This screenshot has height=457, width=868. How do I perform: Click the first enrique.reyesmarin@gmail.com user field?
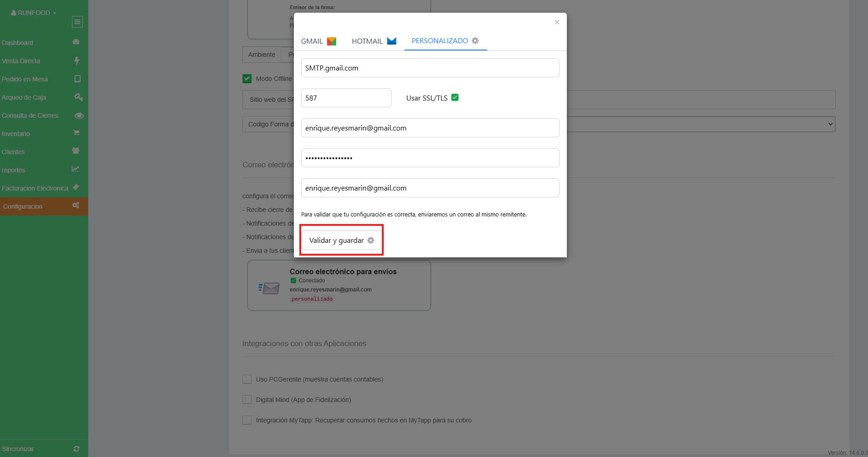[430, 128]
